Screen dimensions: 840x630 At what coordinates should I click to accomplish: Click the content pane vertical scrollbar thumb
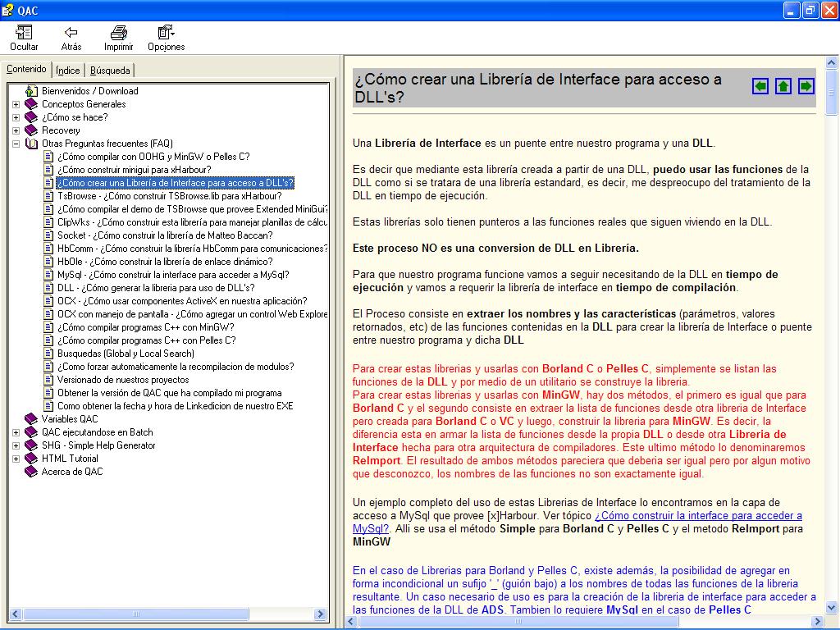click(832, 92)
